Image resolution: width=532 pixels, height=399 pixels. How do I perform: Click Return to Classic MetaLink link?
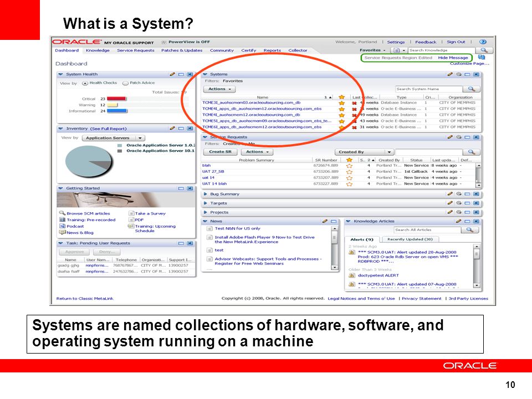[x=85, y=299]
